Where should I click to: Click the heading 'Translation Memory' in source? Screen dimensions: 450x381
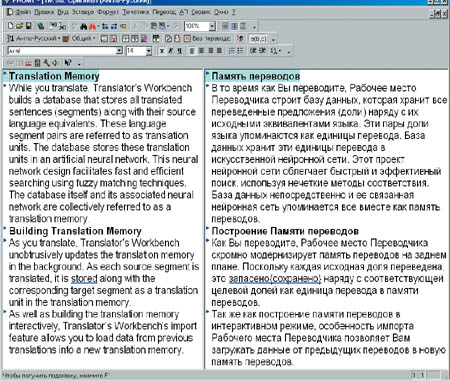54,76
